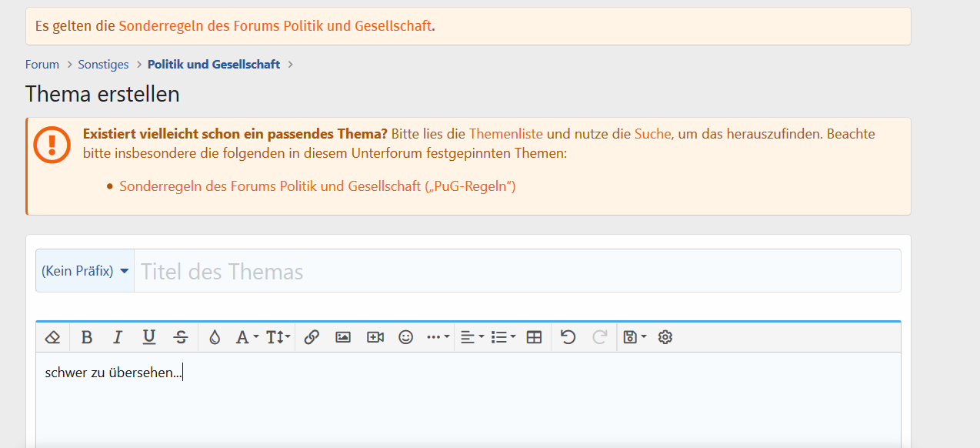Open Sonderregeln link in top banner
This screenshot has width=980, height=448.
pyautogui.click(x=275, y=25)
